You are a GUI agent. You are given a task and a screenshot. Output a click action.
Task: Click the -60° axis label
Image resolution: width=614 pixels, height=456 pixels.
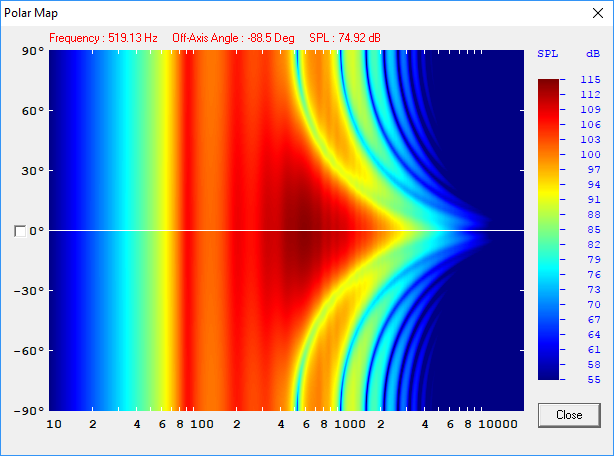(29, 351)
